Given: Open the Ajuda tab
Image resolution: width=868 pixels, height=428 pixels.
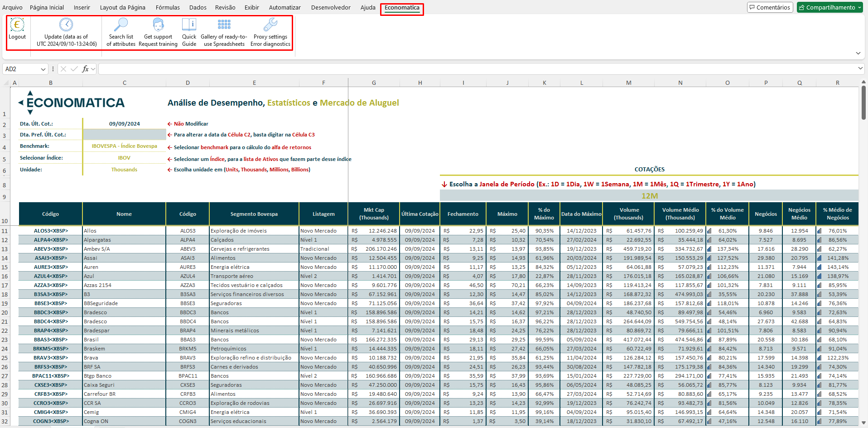Looking at the screenshot, I should click(368, 7).
